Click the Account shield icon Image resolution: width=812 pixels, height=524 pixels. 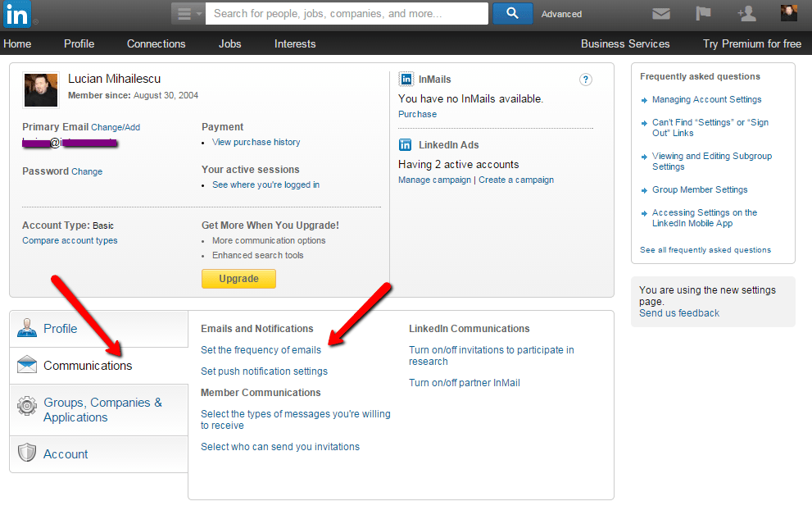(x=27, y=453)
